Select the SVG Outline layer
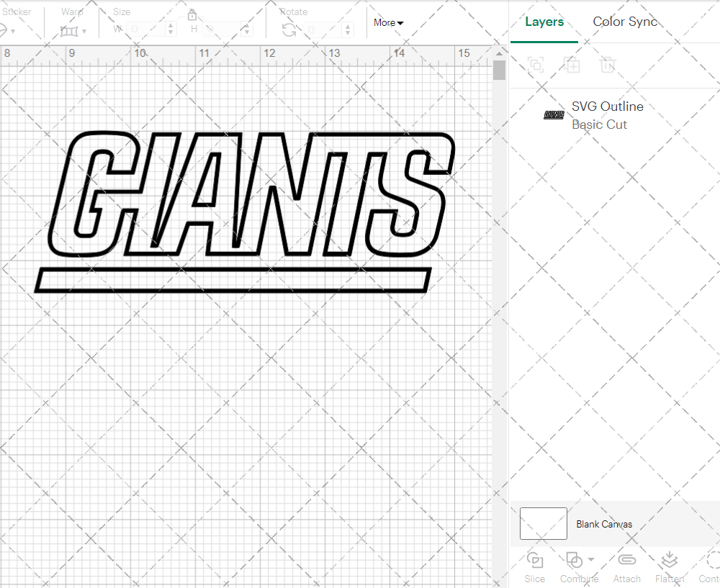This screenshot has height=588, width=720. [616, 115]
